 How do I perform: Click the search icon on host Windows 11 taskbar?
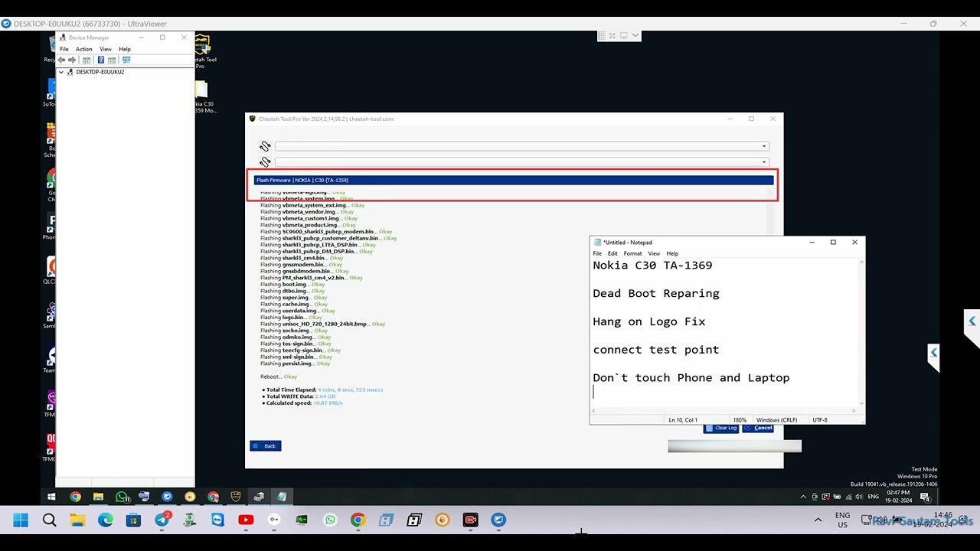[50, 520]
